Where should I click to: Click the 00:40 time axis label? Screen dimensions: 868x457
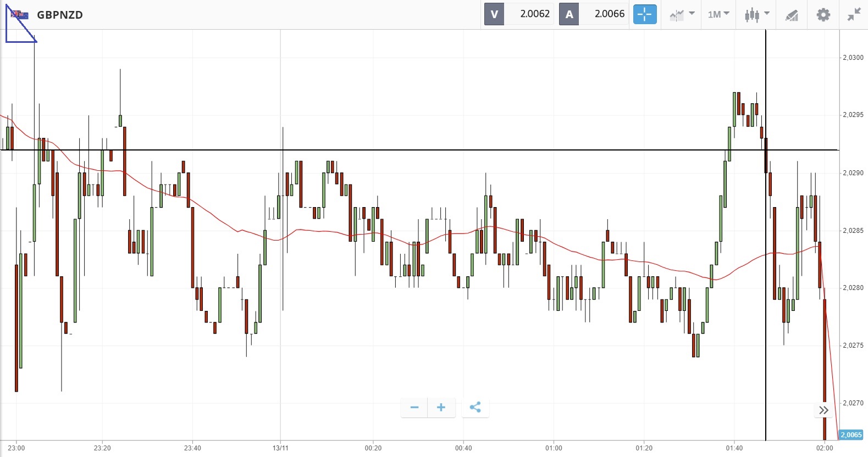pos(463,448)
